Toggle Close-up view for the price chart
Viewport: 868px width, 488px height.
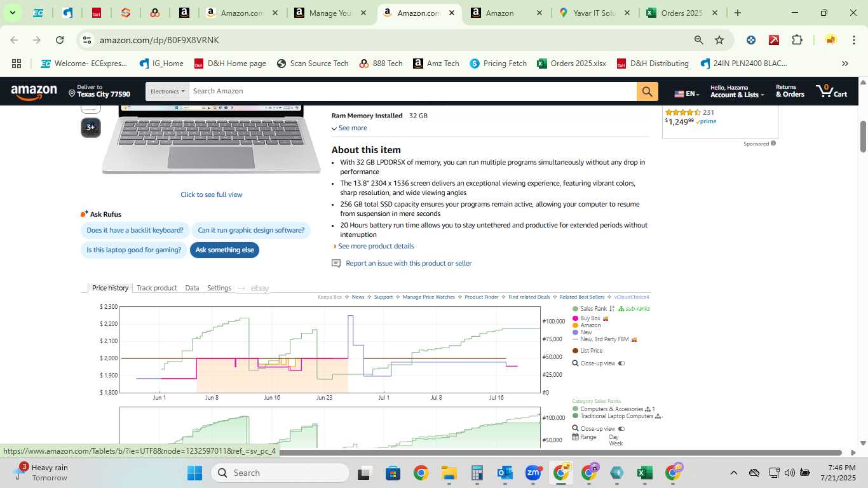(621, 363)
